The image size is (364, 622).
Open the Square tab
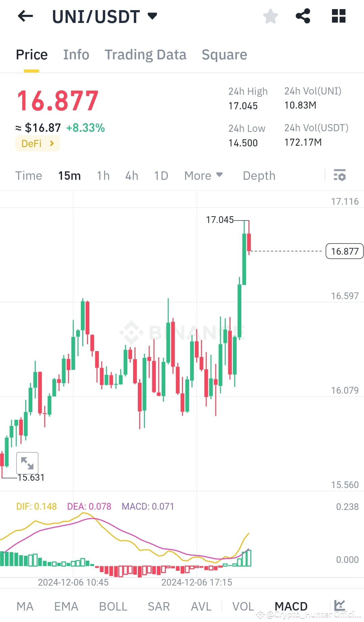(224, 54)
